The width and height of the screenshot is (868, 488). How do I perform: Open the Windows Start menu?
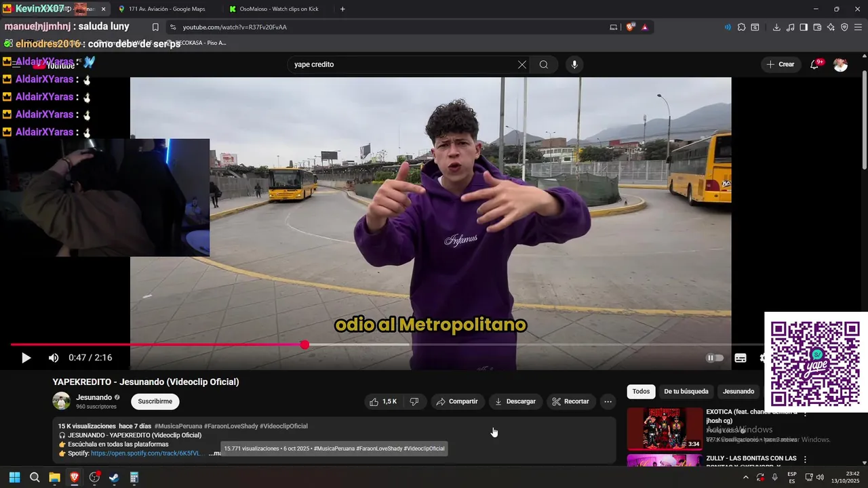pyautogui.click(x=14, y=477)
